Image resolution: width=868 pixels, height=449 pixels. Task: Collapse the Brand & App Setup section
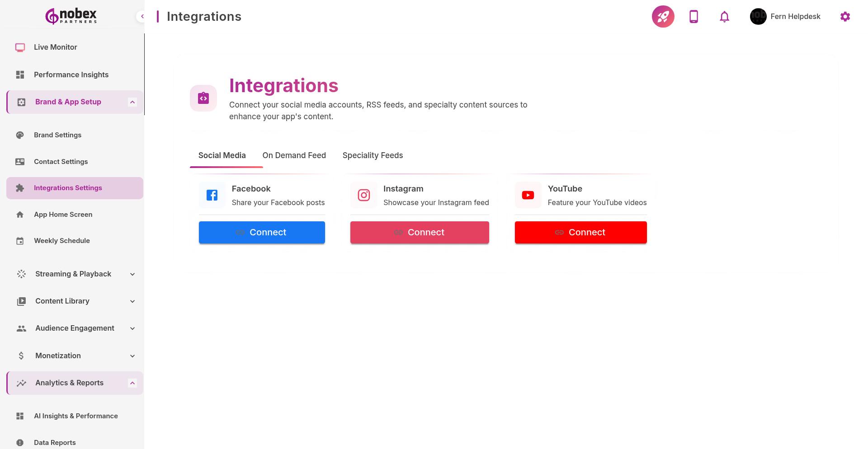132,102
